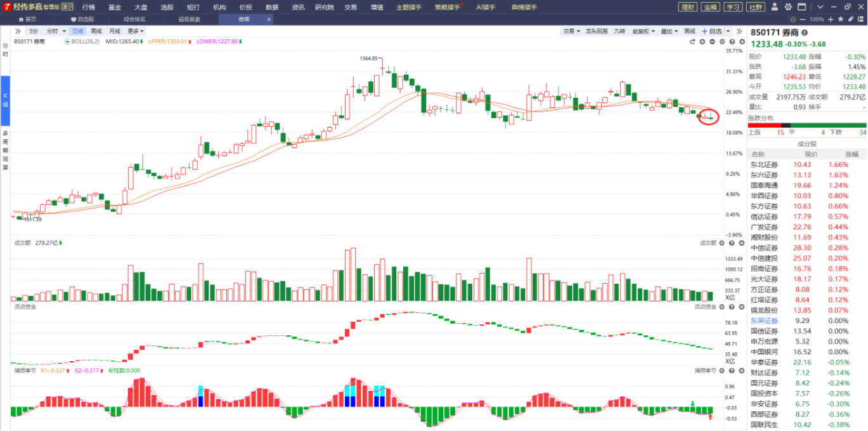Expand the 更多 periods dropdown
This screenshot has height=431, width=868.
136,31
